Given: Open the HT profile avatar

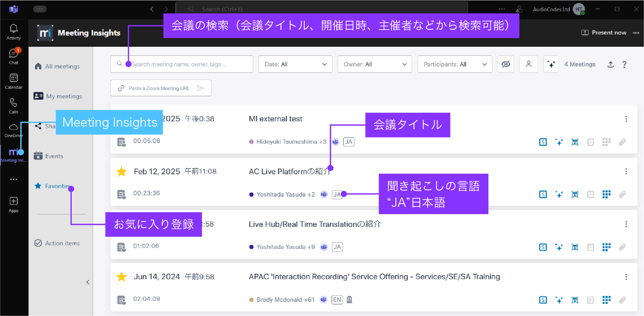Looking at the screenshot, I should pyautogui.click(x=579, y=9).
